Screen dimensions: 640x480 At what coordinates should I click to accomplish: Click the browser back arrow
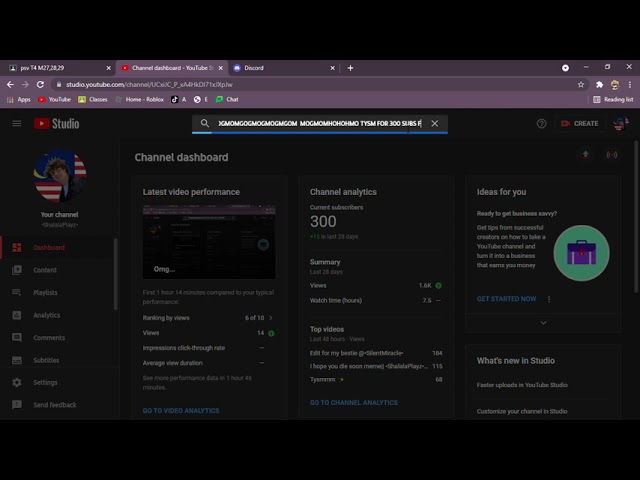pos(10,84)
